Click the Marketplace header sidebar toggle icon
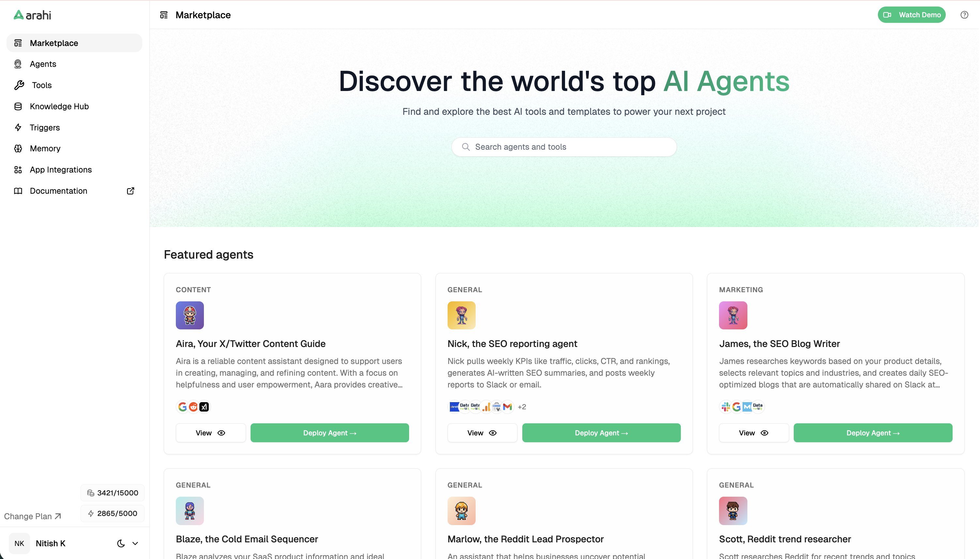 (164, 15)
